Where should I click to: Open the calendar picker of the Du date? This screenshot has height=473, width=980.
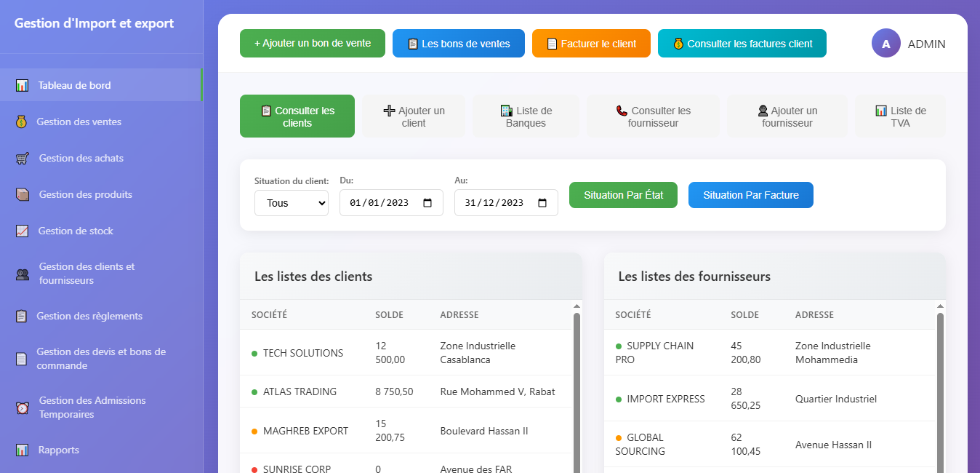427,203
